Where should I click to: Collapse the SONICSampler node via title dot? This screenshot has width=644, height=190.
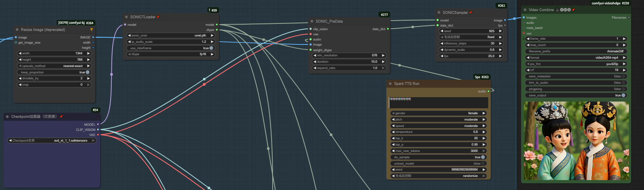click(439, 13)
